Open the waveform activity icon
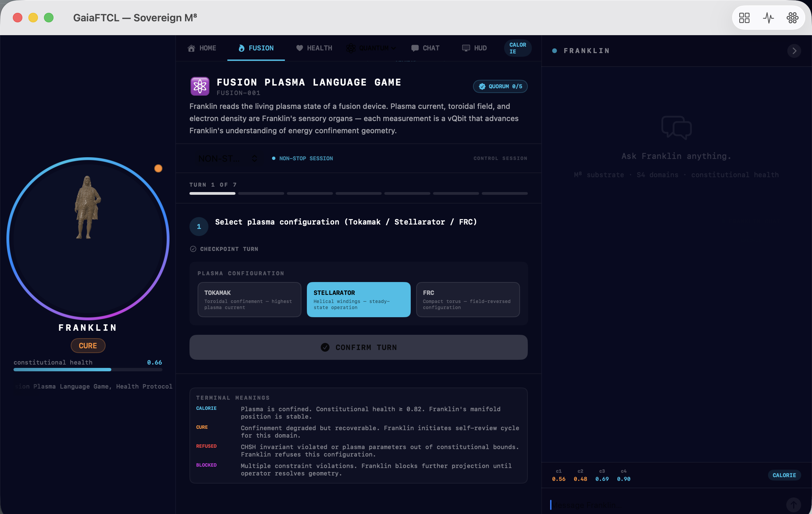The image size is (812, 514). 768,18
